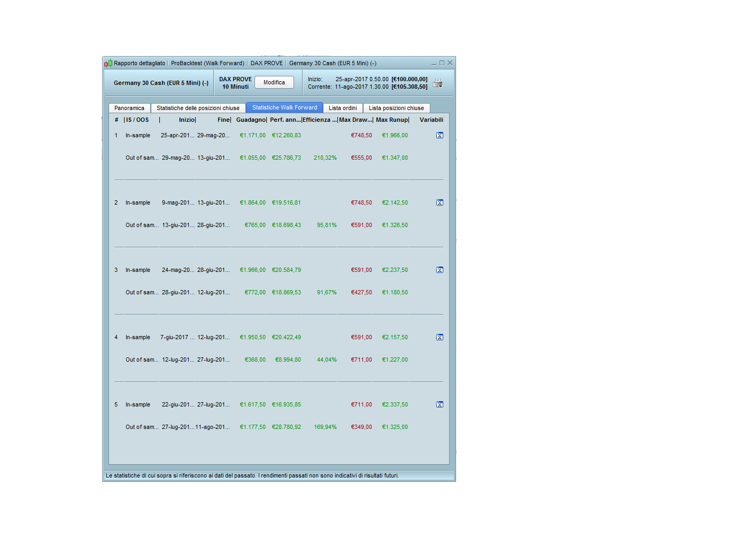Select efficiency value 169,94%
Image resolution: width=756 pixels, height=547 pixels.
pyautogui.click(x=325, y=427)
